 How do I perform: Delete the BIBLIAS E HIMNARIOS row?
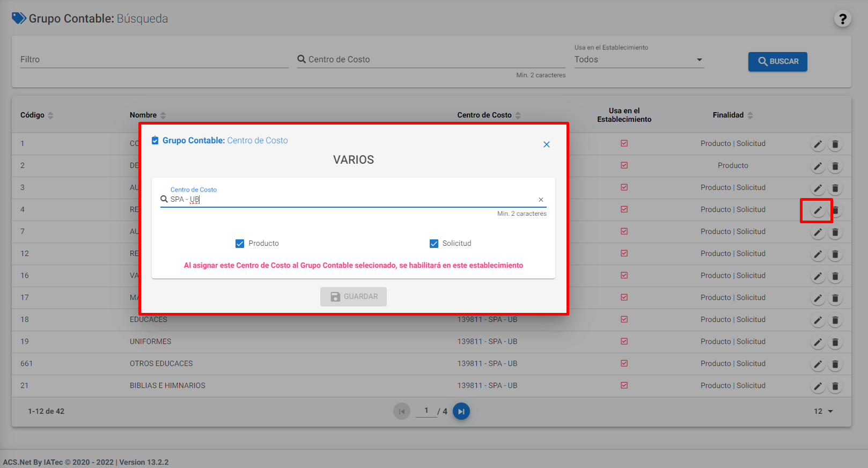point(835,386)
